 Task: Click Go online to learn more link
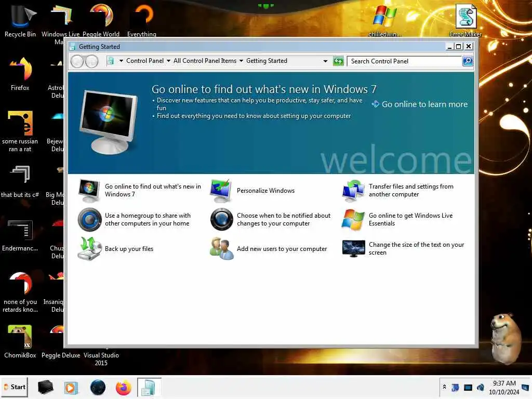[420, 104]
